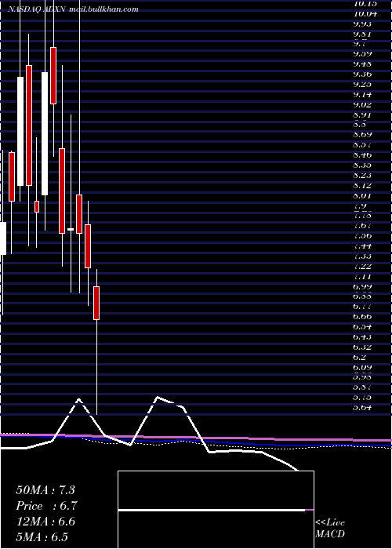Click the 5.64 price axis label
The image size is (392, 549).
point(362,408)
